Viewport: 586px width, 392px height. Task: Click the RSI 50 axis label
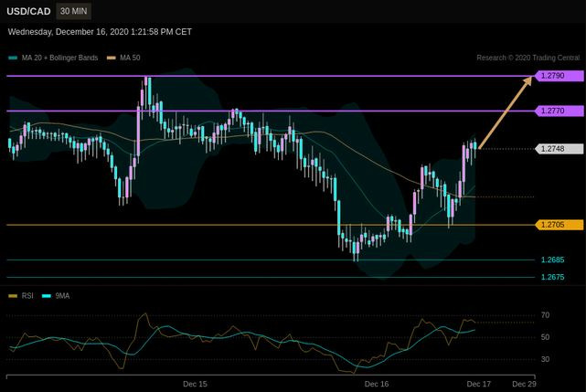coord(545,337)
